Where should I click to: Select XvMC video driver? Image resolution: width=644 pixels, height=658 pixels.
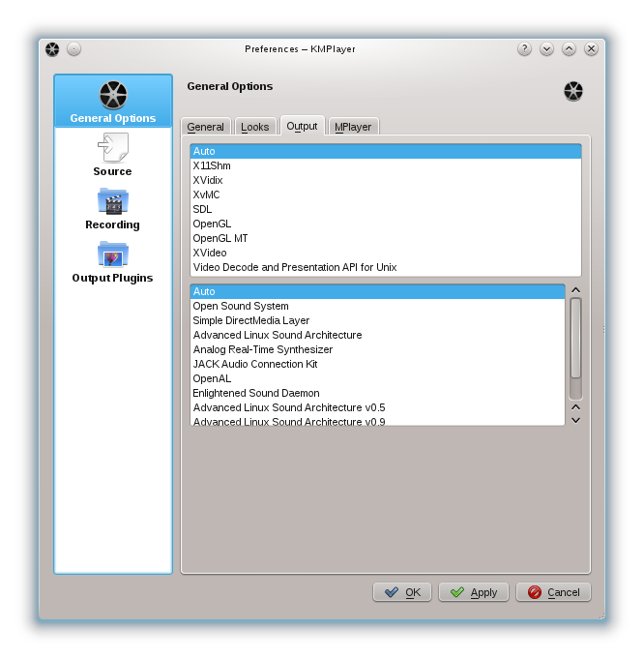click(x=386, y=194)
